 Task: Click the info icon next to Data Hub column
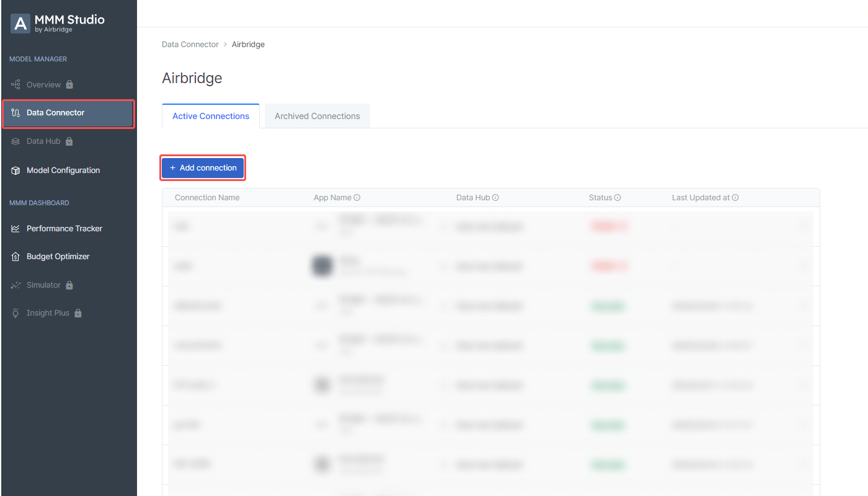[x=495, y=198]
